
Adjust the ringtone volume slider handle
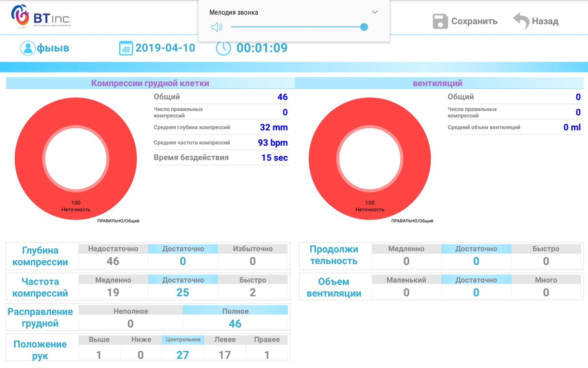(x=364, y=27)
